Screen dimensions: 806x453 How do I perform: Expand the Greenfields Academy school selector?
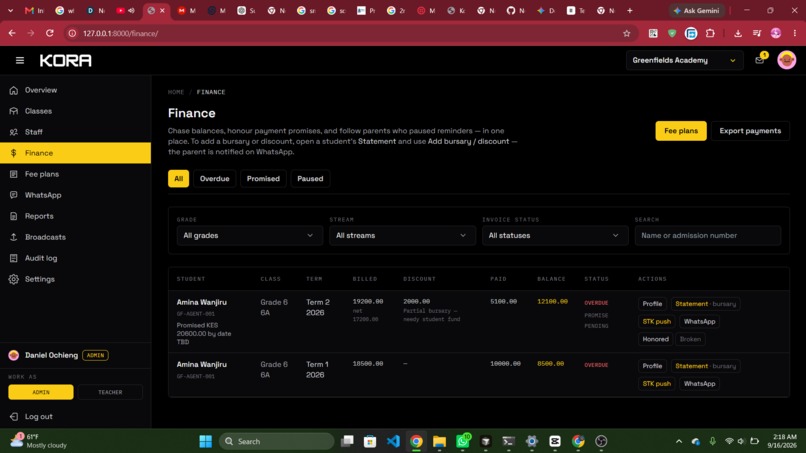684,60
